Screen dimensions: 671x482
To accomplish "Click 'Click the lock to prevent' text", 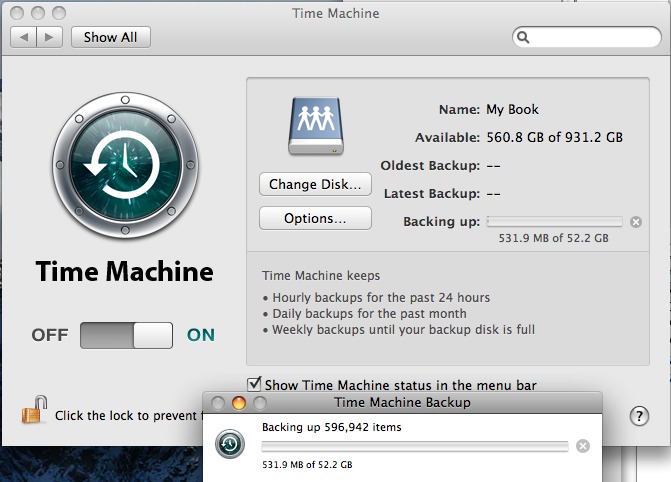I will click(x=125, y=416).
